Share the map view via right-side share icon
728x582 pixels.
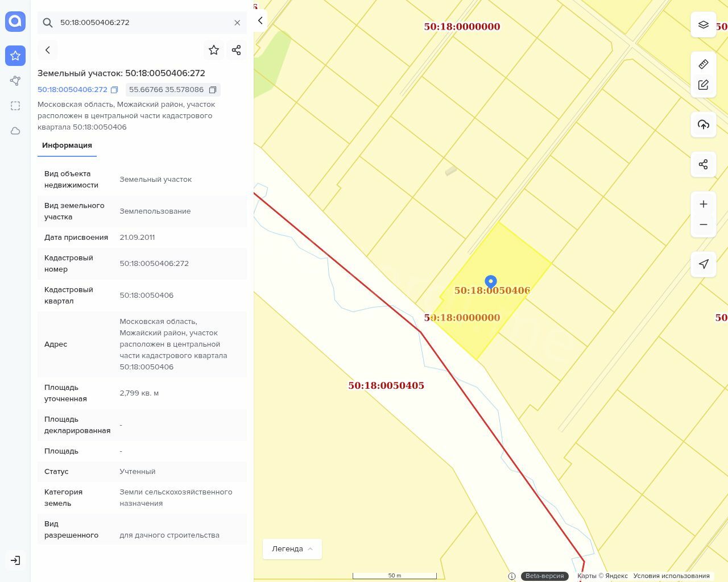[x=703, y=165]
